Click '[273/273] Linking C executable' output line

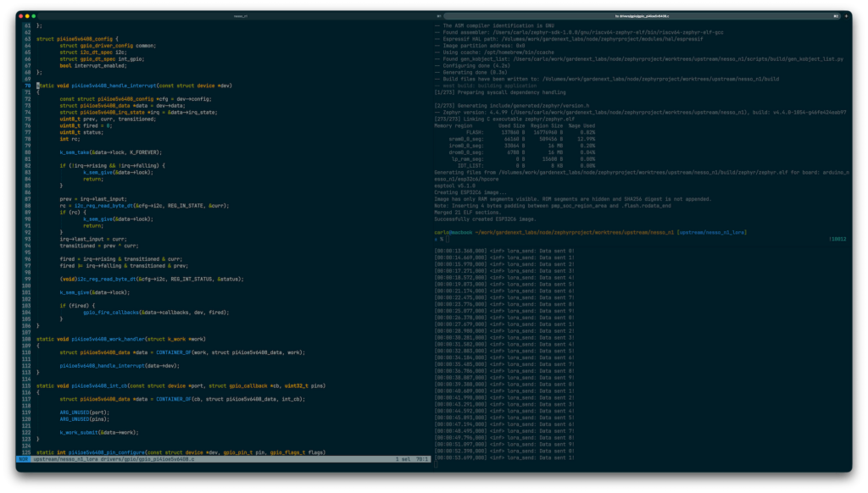pyautogui.click(x=504, y=119)
